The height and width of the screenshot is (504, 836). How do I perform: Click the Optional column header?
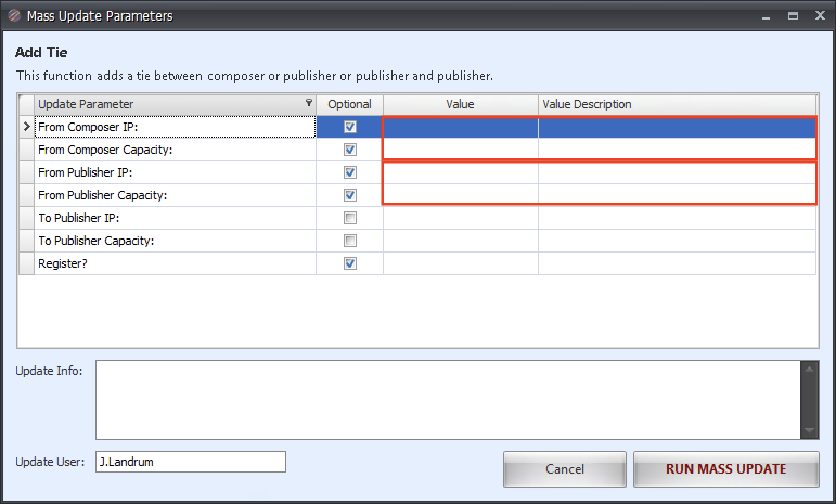coord(349,104)
